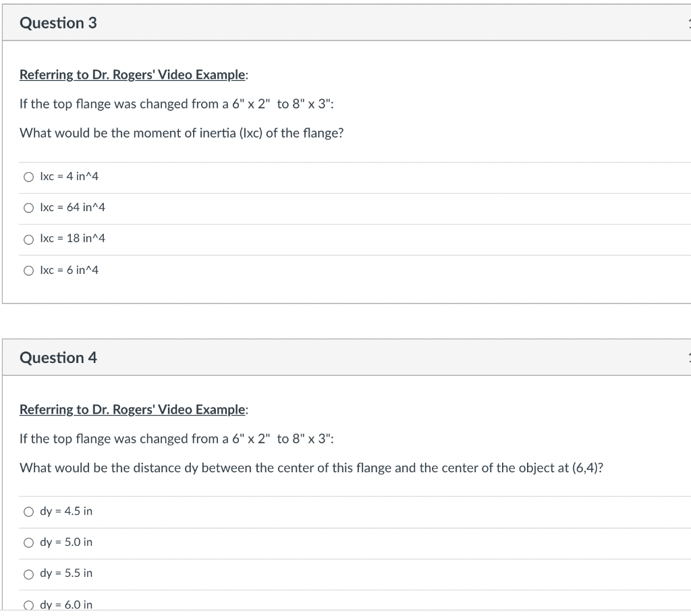Image resolution: width=691 pixels, height=616 pixels.
Task: Pick the dy = 5.5 in option
Action: click(28, 573)
